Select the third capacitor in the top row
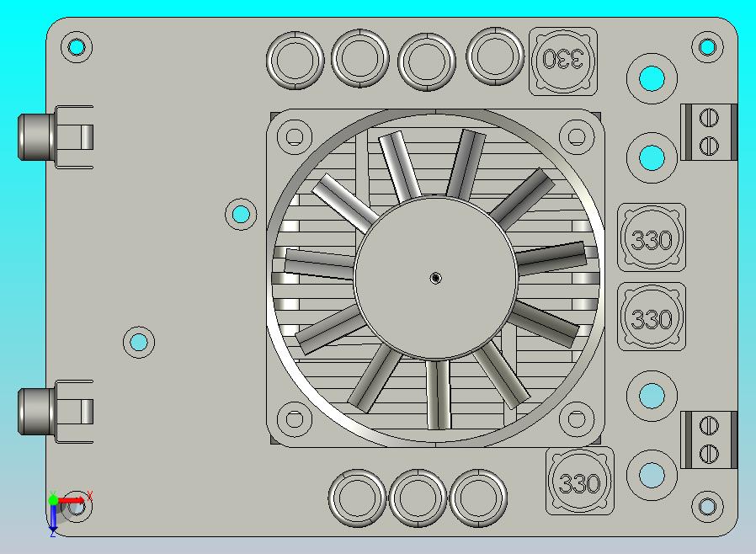Viewport: 756px width, 554px height. coord(427,61)
